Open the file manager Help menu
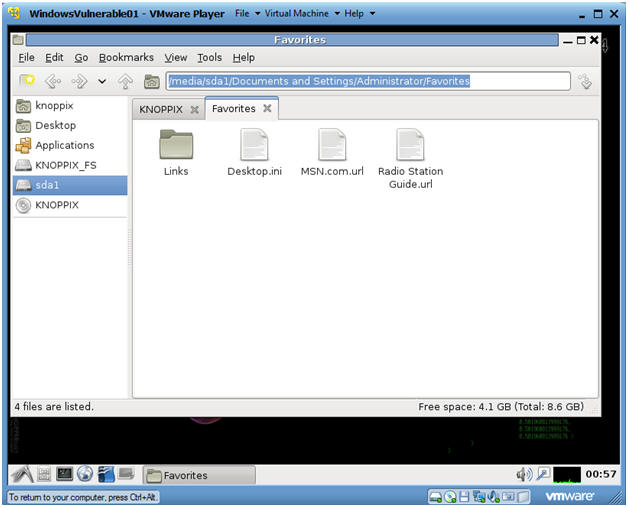The image size is (628, 507). point(244,58)
